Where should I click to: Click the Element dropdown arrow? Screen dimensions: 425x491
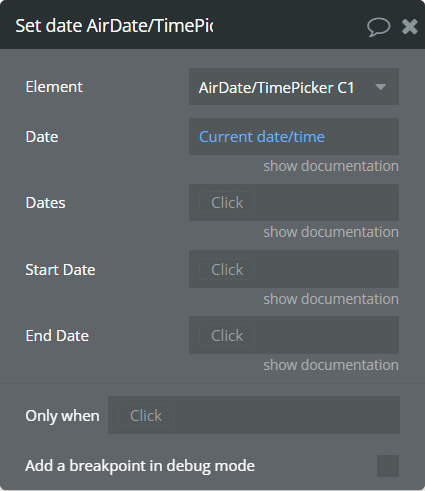(380, 87)
